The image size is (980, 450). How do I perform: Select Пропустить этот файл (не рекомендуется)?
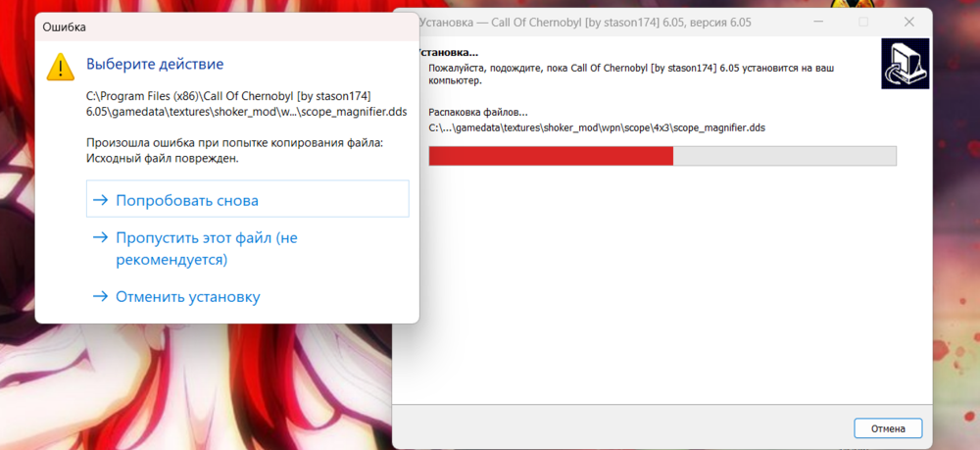coord(248,248)
